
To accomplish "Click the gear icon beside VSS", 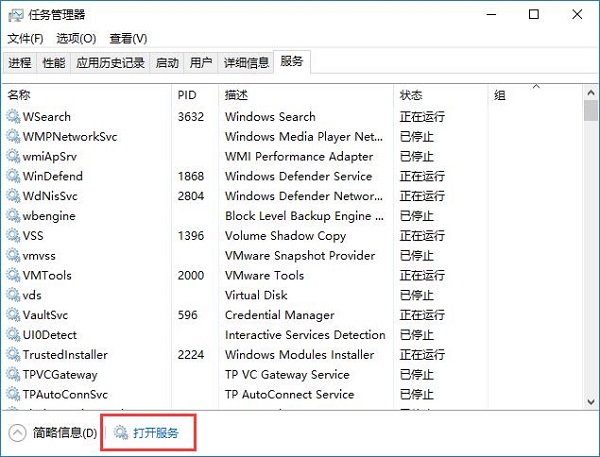I will (13, 235).
